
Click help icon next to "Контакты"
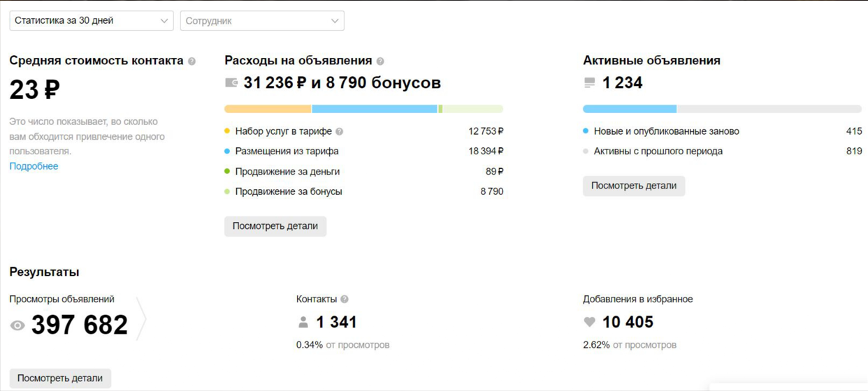[345, 299]
